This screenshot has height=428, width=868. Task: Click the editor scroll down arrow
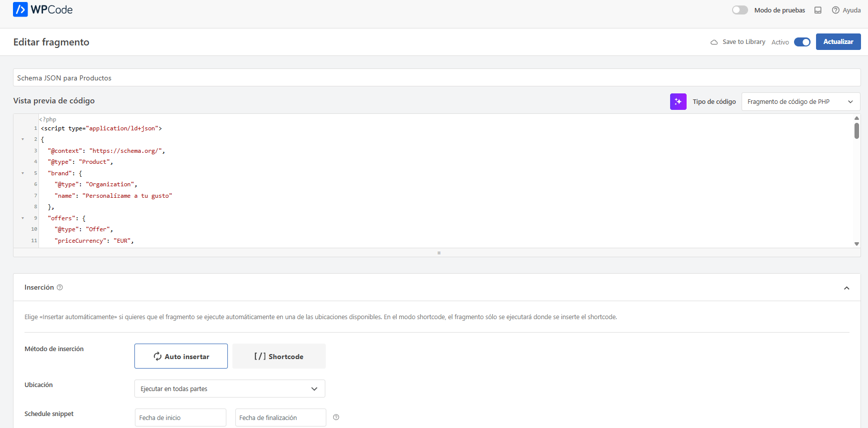(x=857, y=244)
